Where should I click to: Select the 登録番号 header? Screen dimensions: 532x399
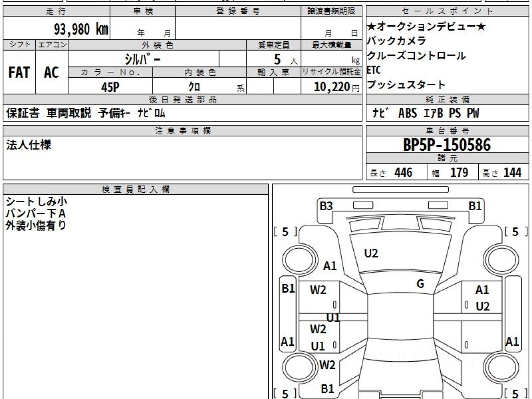[x=238, y=12]
